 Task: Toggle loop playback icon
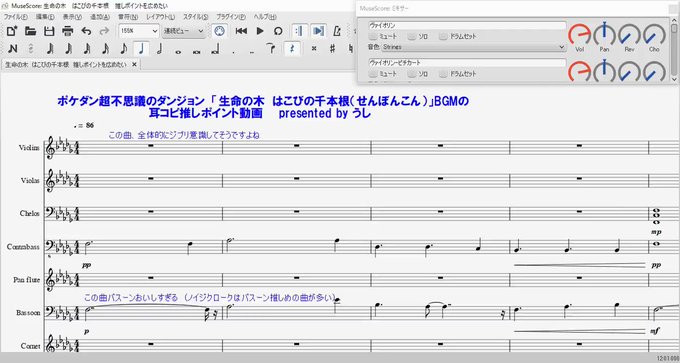pos(278,31)
